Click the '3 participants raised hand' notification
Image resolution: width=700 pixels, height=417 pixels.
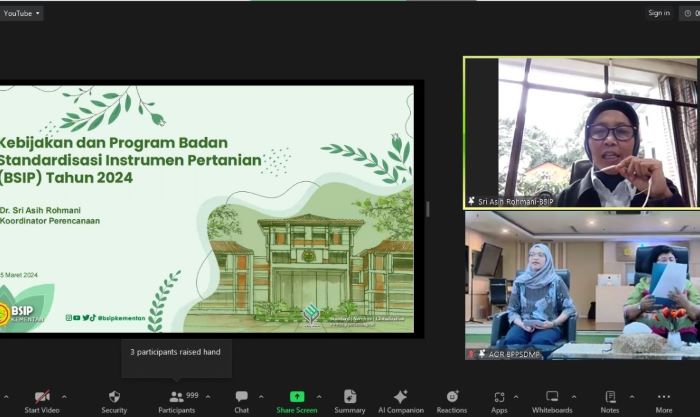(178, 352)
